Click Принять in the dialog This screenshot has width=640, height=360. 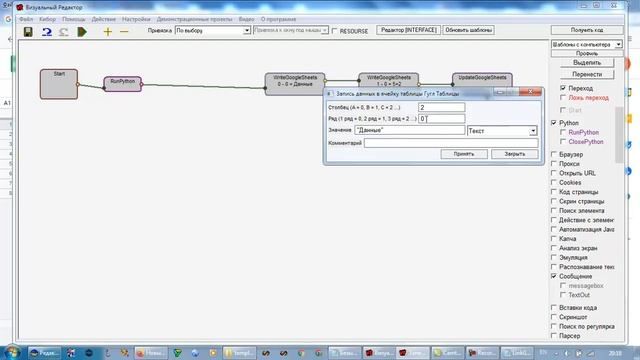tap(464, 154)
